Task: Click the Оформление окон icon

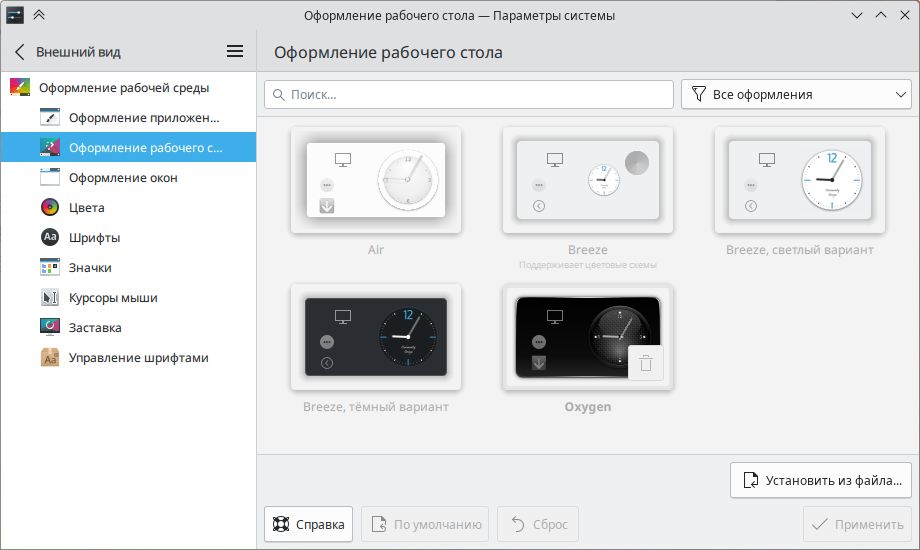Action: pyautogui.click(x=50, y=177)
